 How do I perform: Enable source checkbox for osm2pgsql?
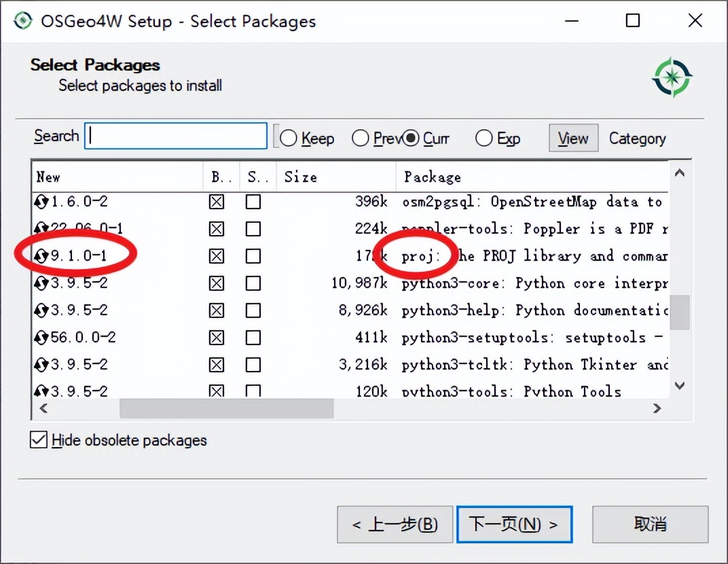pos(253,202)
